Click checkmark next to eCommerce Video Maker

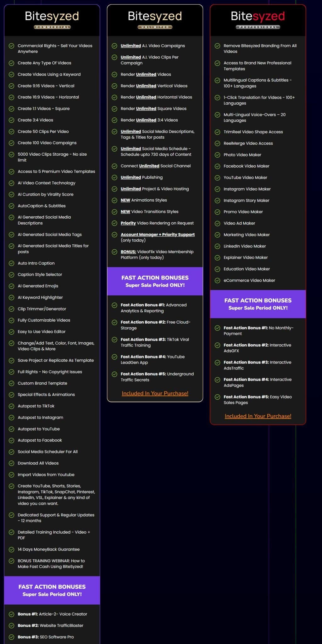(x=217, y=280)
